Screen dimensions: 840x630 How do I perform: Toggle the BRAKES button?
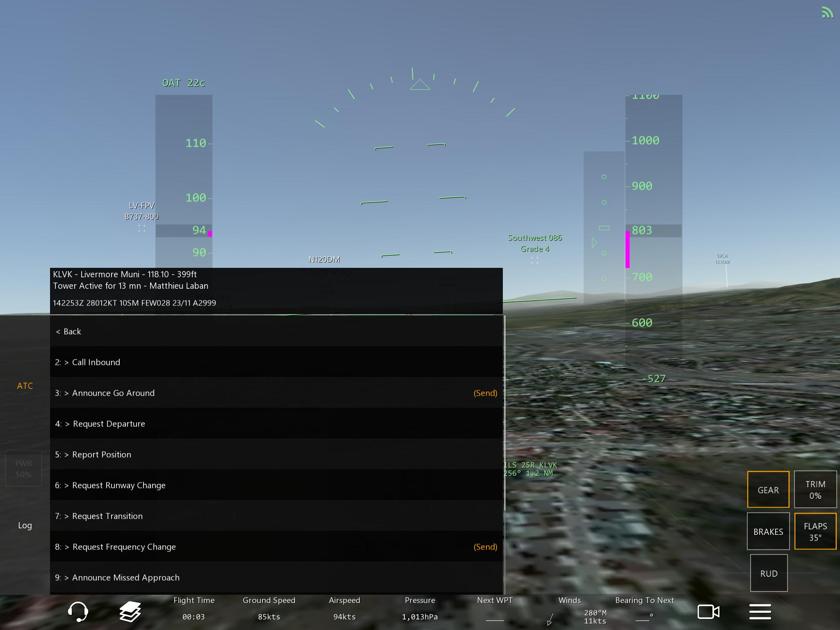point(768,531)
